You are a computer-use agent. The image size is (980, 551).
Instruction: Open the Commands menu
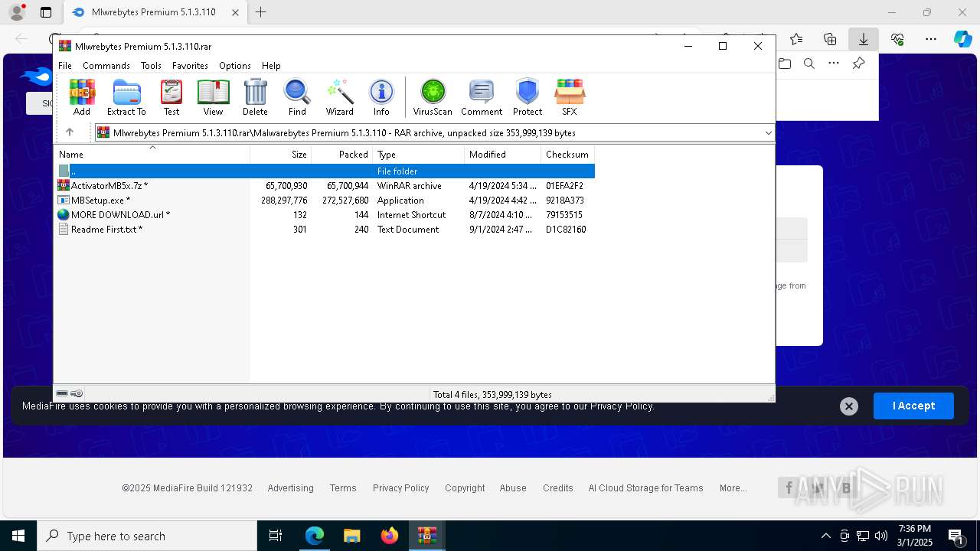(106, 66)
